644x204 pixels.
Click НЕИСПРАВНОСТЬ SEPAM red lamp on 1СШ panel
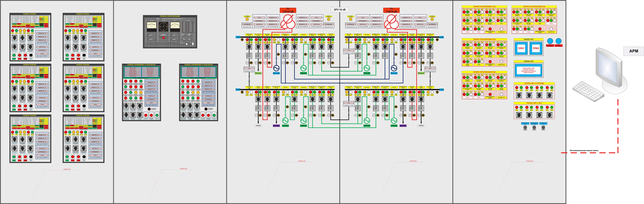490,29
